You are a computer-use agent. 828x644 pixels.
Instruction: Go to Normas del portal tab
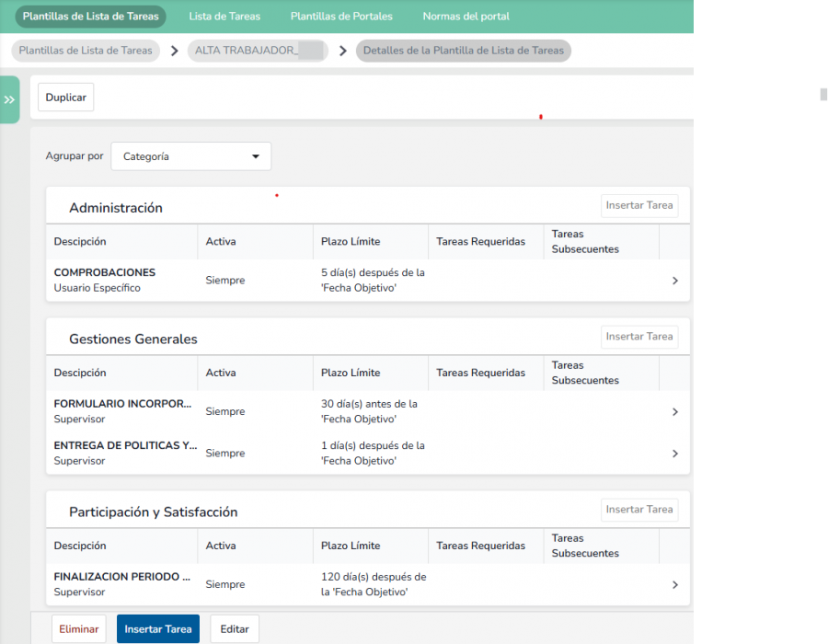[x=466, y=17]
